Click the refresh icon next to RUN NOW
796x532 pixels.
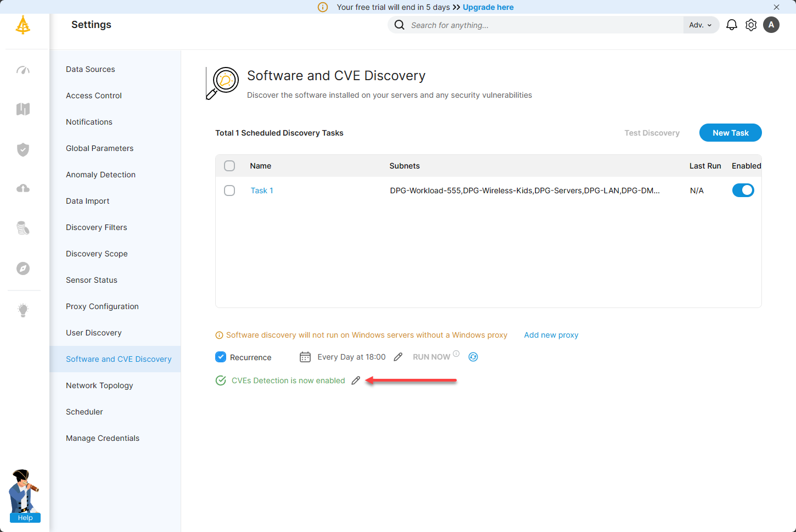(x=473, y=357)
